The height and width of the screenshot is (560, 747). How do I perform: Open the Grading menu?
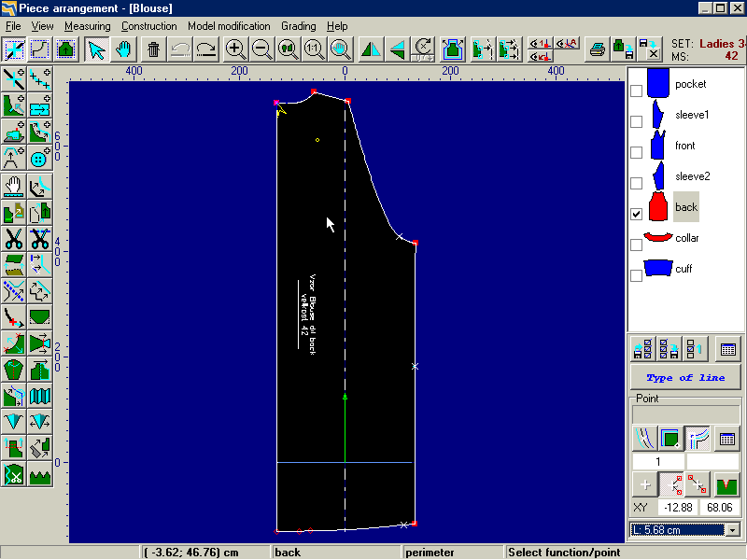coord(298,26)
